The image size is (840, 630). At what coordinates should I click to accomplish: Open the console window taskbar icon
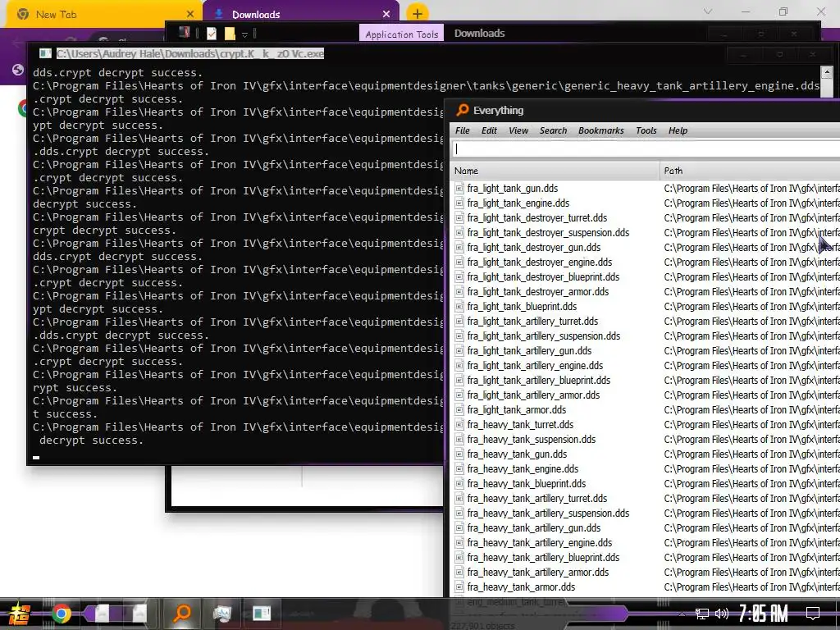[x=262, y=614]
